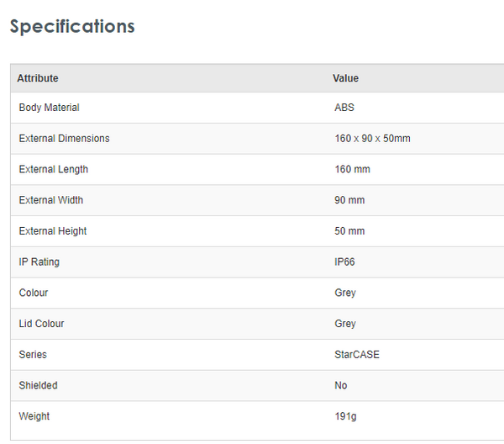Click the 160 mm length value
The image size is (504, 444).
(352, 170)
